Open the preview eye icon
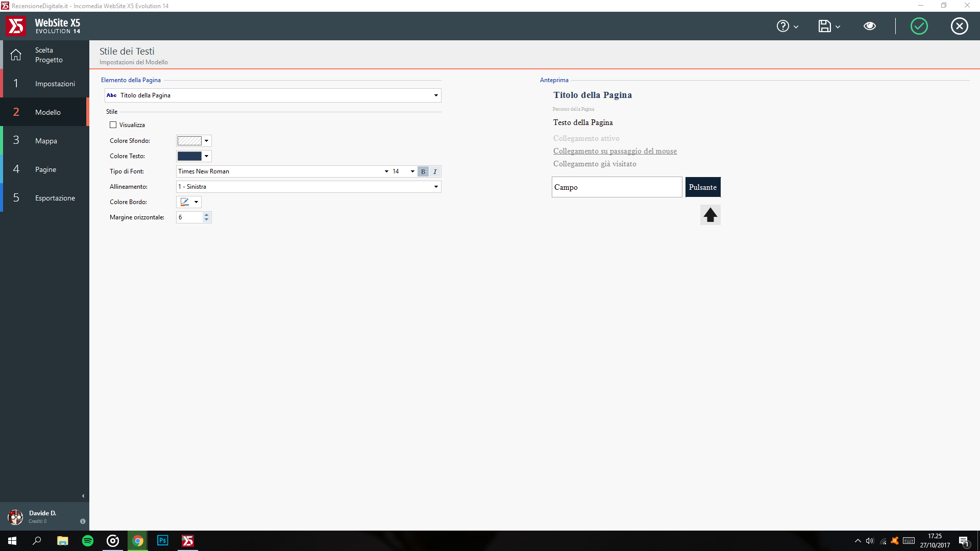 [870, 26]
